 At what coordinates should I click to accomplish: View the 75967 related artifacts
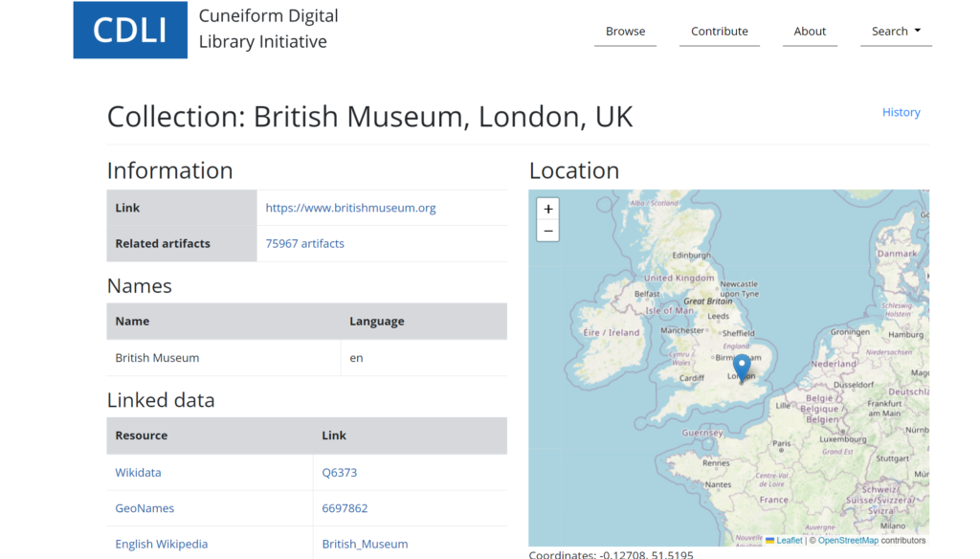[304, 243]
